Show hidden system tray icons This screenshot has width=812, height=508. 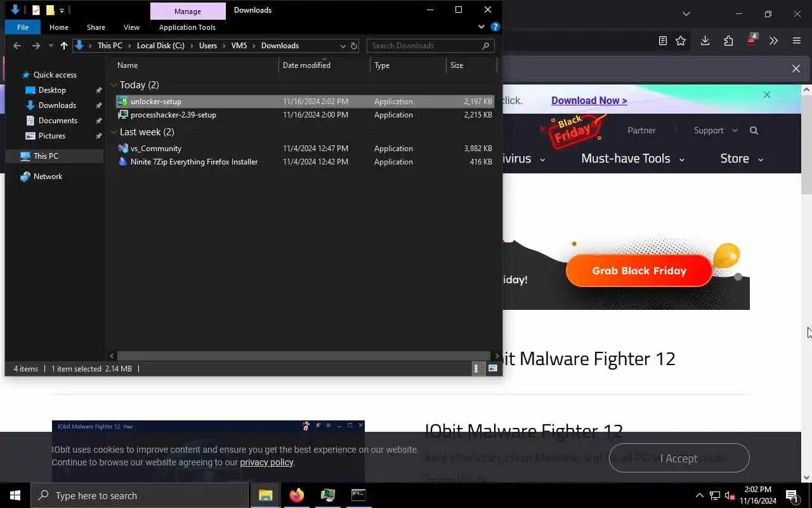[x=700, y=495]
